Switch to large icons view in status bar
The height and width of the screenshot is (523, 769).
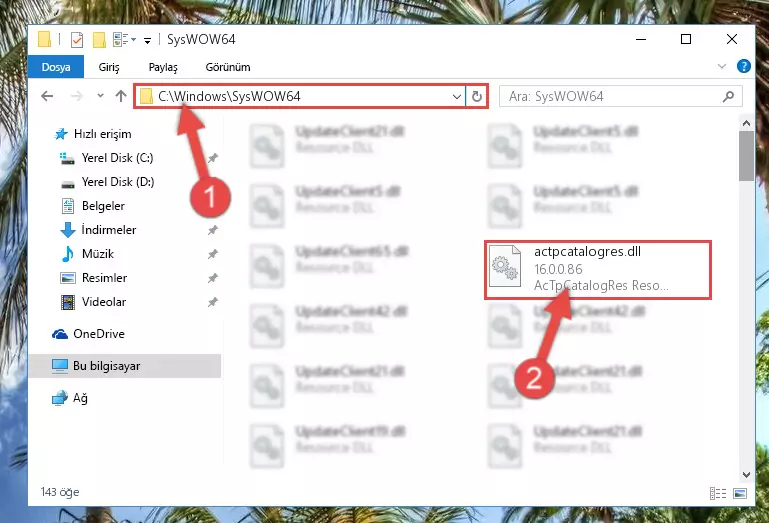(x=740, y=493)
